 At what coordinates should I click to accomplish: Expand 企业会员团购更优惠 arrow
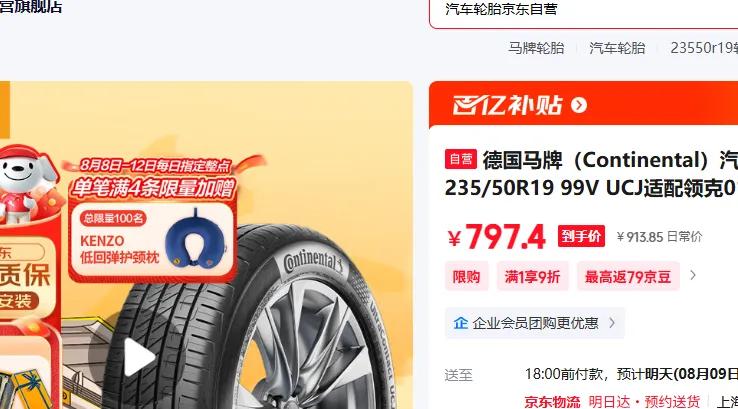coord(612,323)
